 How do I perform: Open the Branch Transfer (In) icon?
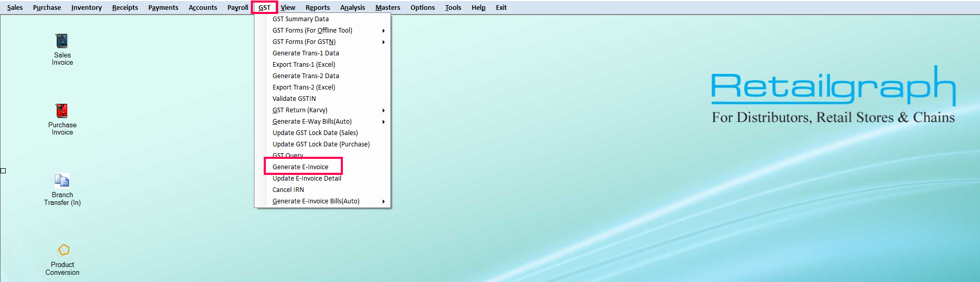click(62, 189)
